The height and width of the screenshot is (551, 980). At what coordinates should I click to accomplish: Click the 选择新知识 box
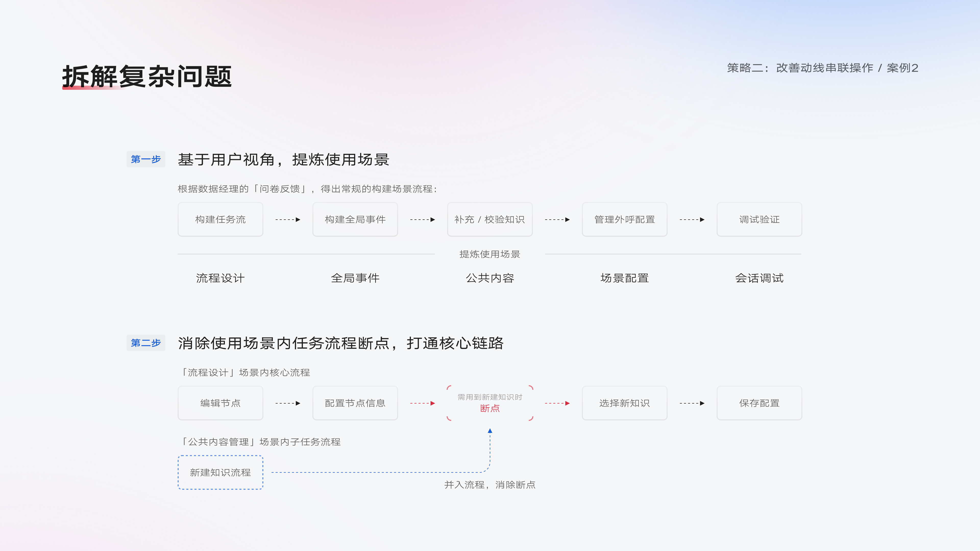(624, 403)
